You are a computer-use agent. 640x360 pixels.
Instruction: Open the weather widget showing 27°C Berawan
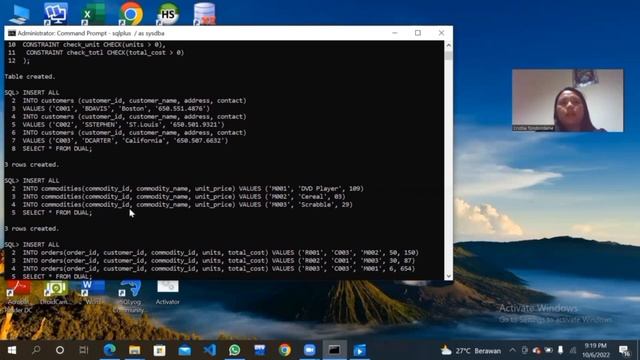[x=471, y=351]
